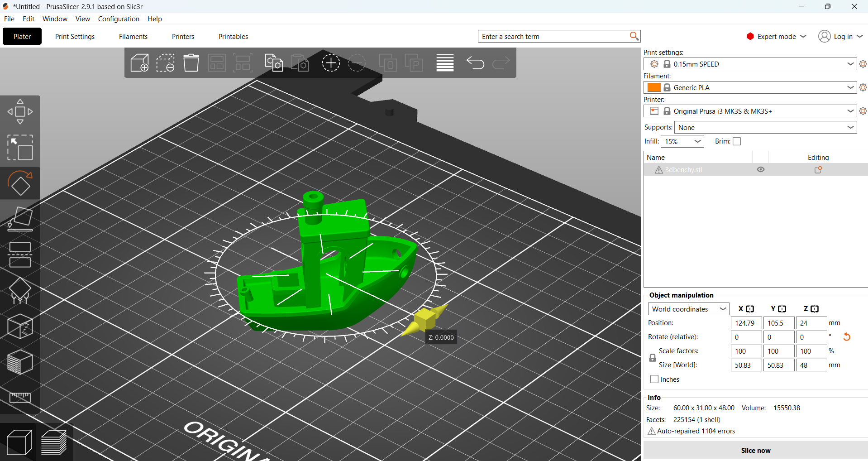The image size is (868, 461).
Task: Switch to sliced layers preview view
Action: 54,442
